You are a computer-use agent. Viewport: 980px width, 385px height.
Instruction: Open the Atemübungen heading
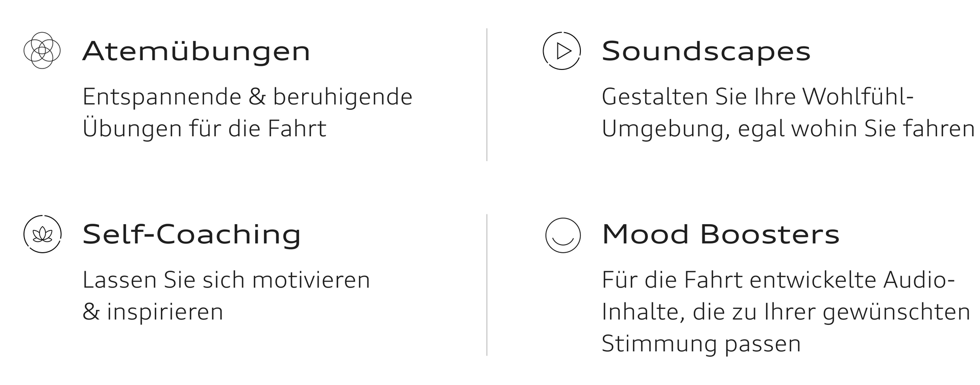tap(197, 51)
